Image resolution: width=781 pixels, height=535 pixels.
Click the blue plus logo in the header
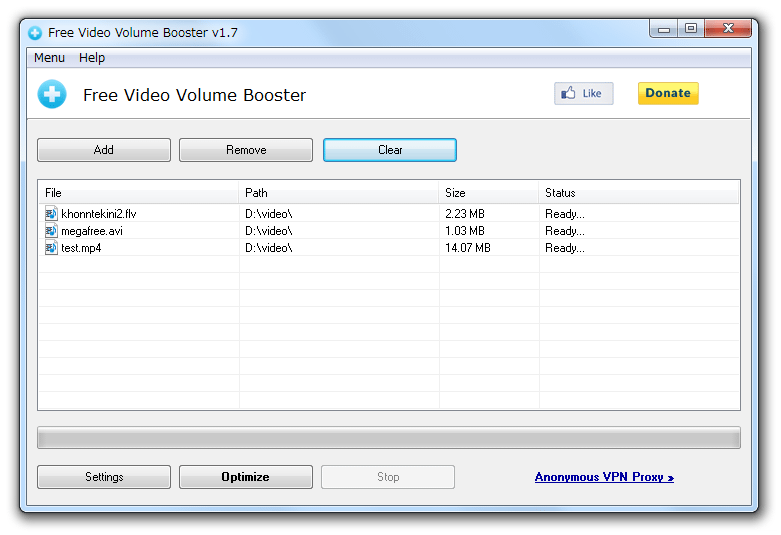pos(52,94)
